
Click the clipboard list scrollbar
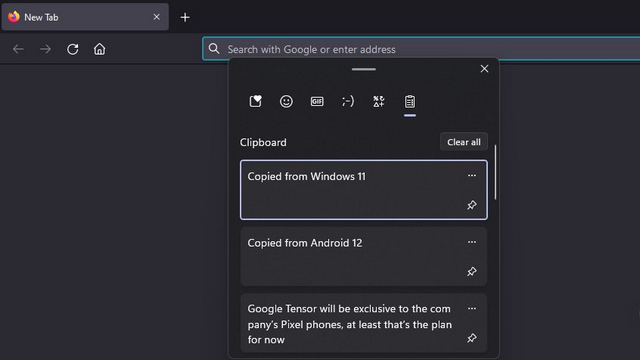tap(496, 172)
